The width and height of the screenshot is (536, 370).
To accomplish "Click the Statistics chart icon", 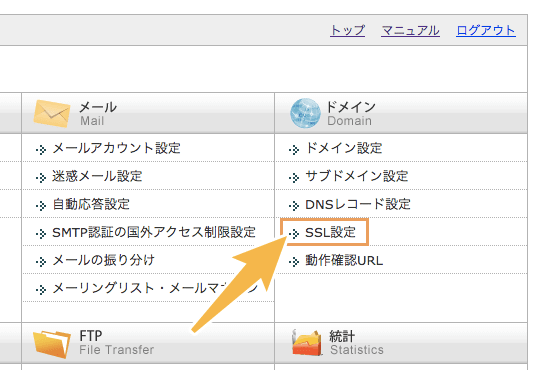I will [x=307, y=343].
